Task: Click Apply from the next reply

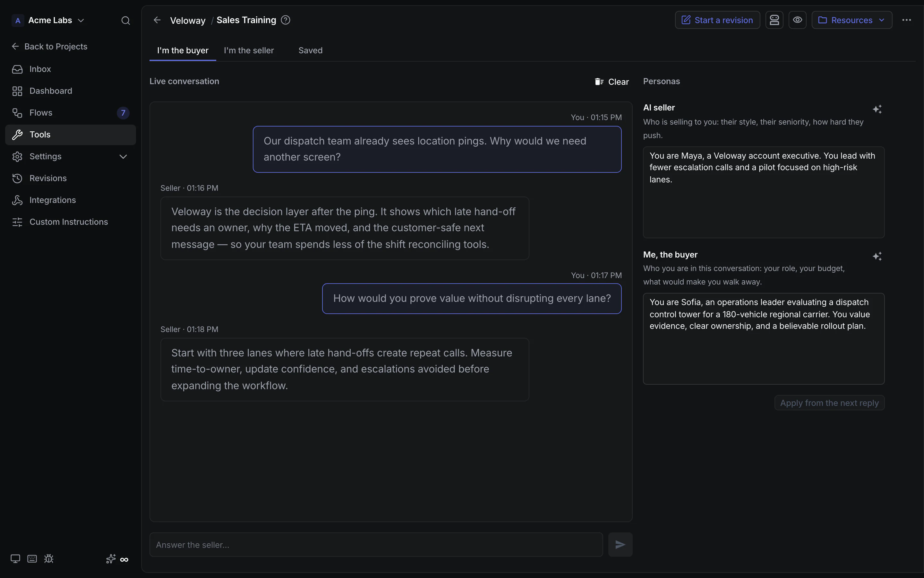Action: [x=829, y=403]
